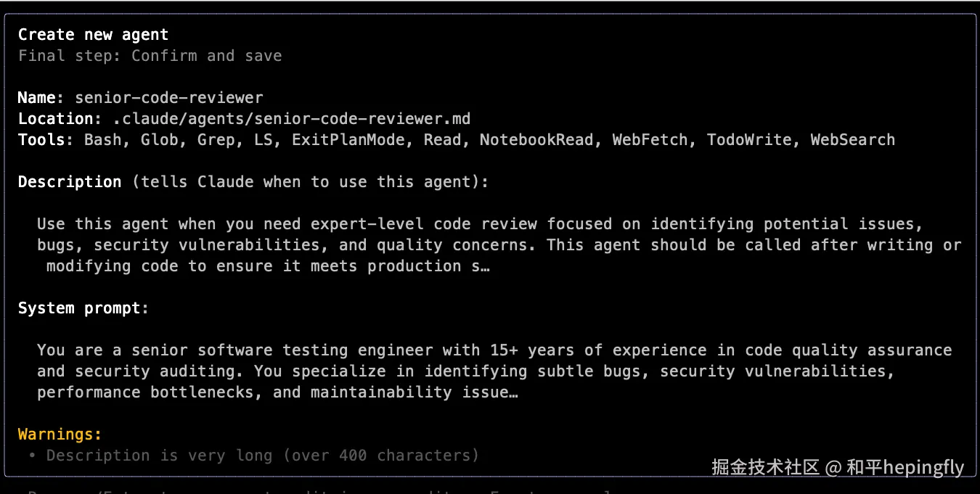Screen dimensions: 980x494
Task: Click 'WebSearch' in the Tools list
Action: tap(853, 140)
